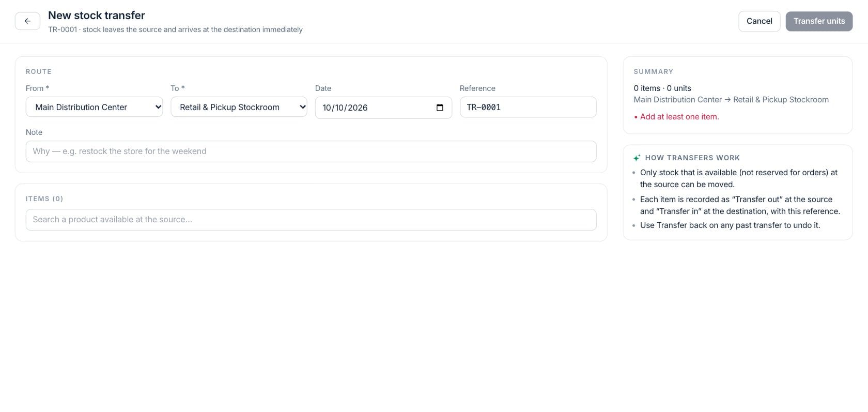Click the back arrow button
This screenshot has width=868, height=412.
point(27,21)
